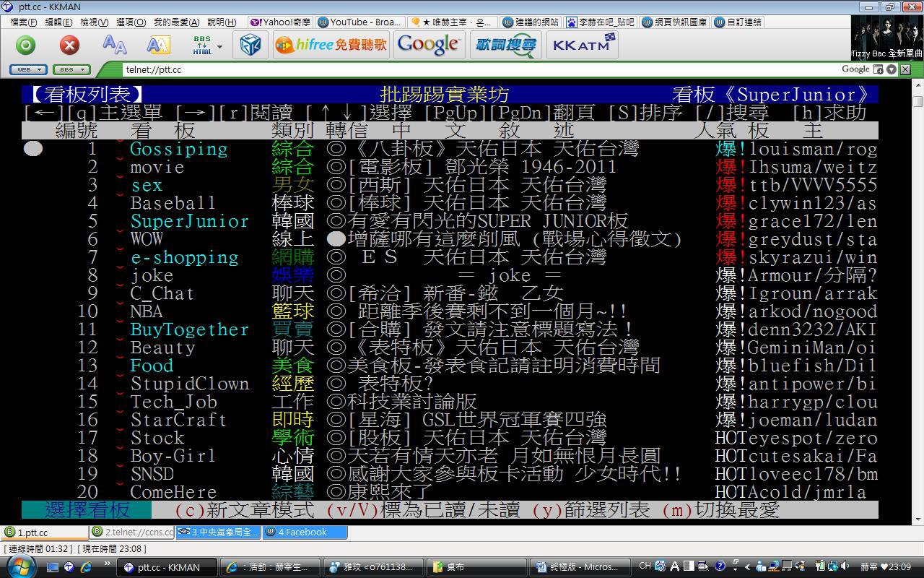Click the blue double-A font size icon

point(114,46)
